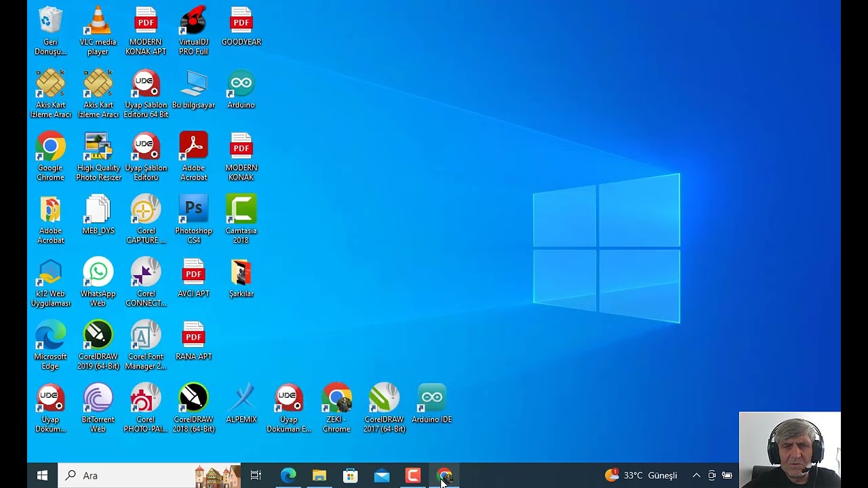Open Microsoft Store from the taskbar

(x=351, y=476)
